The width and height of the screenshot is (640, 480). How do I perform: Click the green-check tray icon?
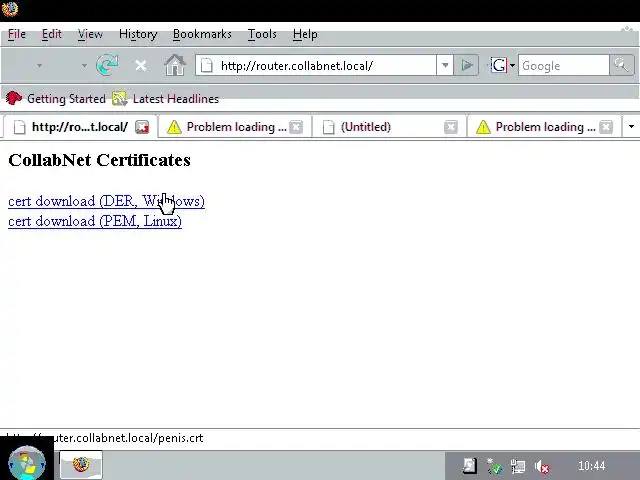[493, 466]
